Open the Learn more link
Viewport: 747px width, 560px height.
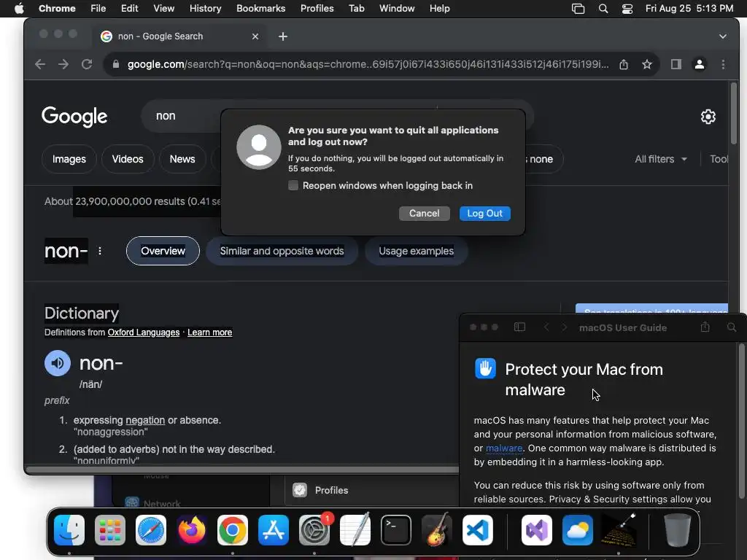click(209, 332)
